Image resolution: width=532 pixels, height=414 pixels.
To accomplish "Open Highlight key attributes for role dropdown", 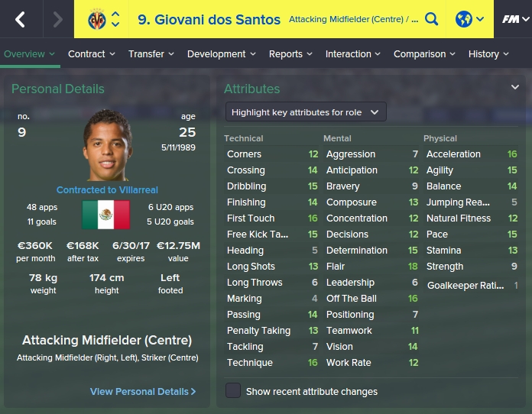I will click(306, 112).
